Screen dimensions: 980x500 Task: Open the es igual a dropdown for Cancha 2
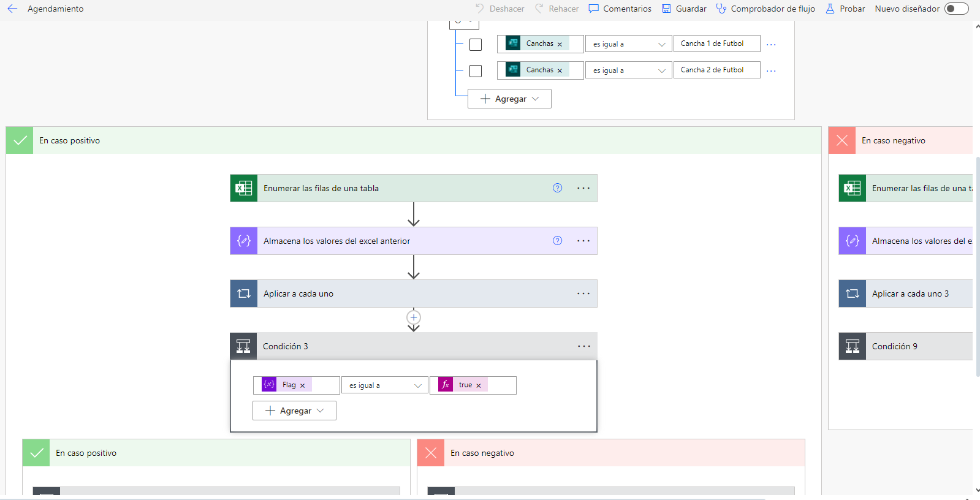coord(629,70)
